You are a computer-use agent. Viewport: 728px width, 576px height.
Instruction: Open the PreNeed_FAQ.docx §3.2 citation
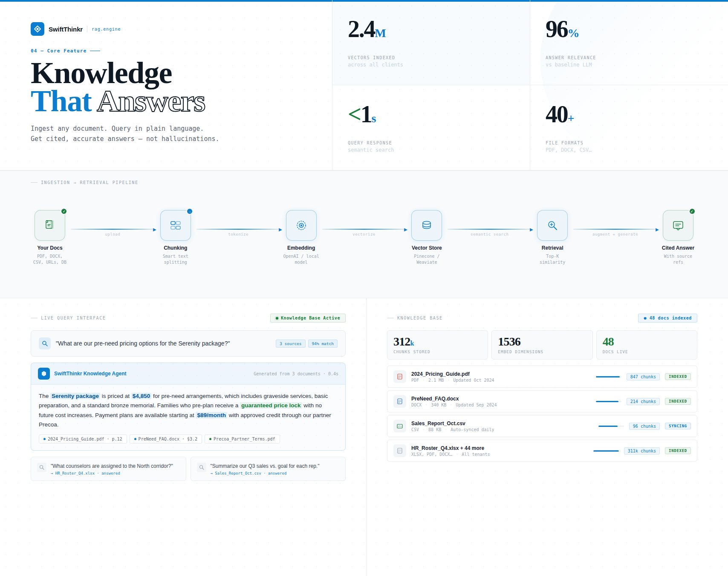pos(166,439)
